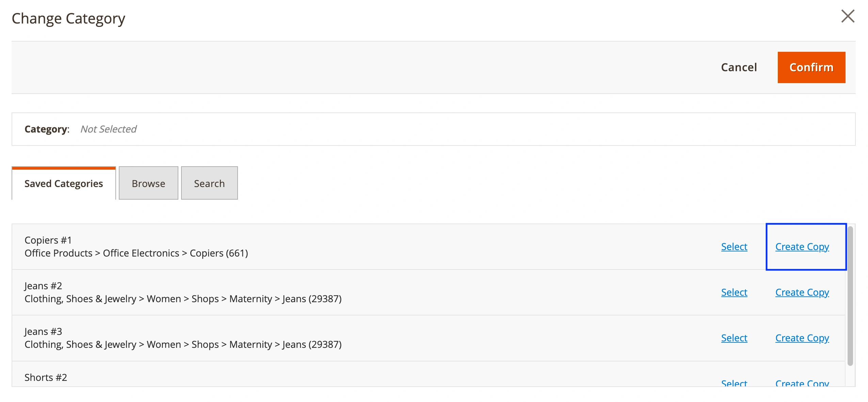The image size is (868, 402).
Task: Create a copy of Jeans #2
Action: [x=802, y=292]
